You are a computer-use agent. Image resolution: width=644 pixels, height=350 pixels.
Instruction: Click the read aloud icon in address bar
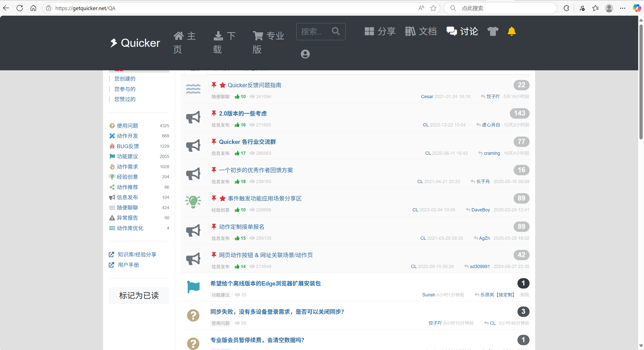coord(421,8)
